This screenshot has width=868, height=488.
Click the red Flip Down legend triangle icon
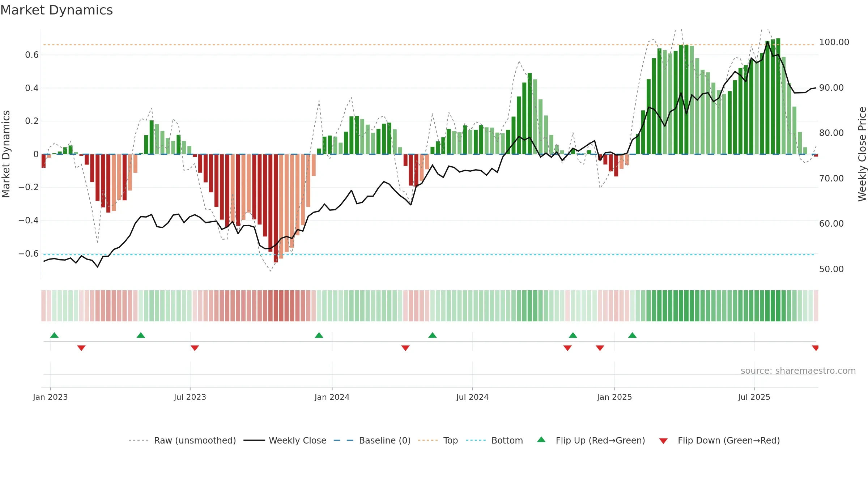pyautogui.click(x=663, y=441)
